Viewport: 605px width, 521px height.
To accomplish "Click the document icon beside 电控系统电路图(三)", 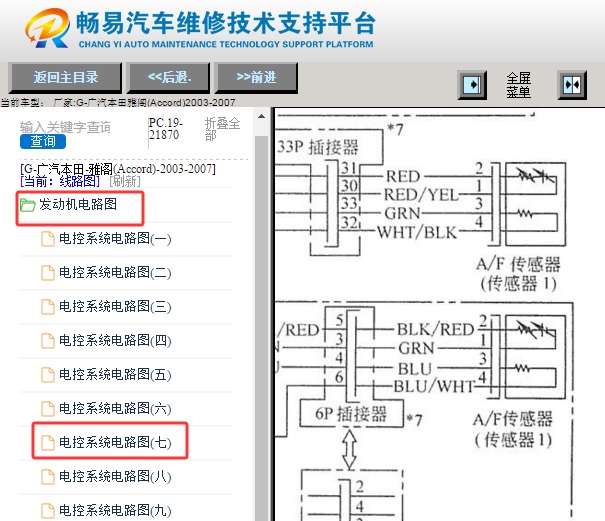I will [48, 307].
